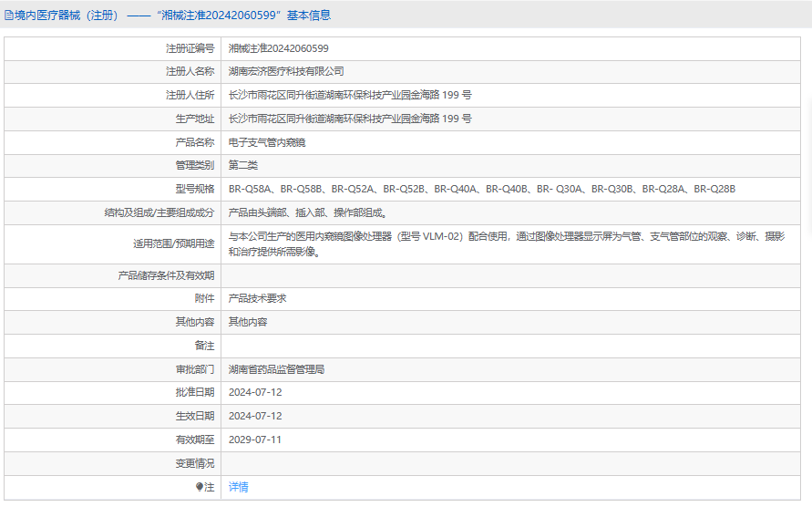Open the 详情 details link
812x507 pixels.
pos(238,487)
